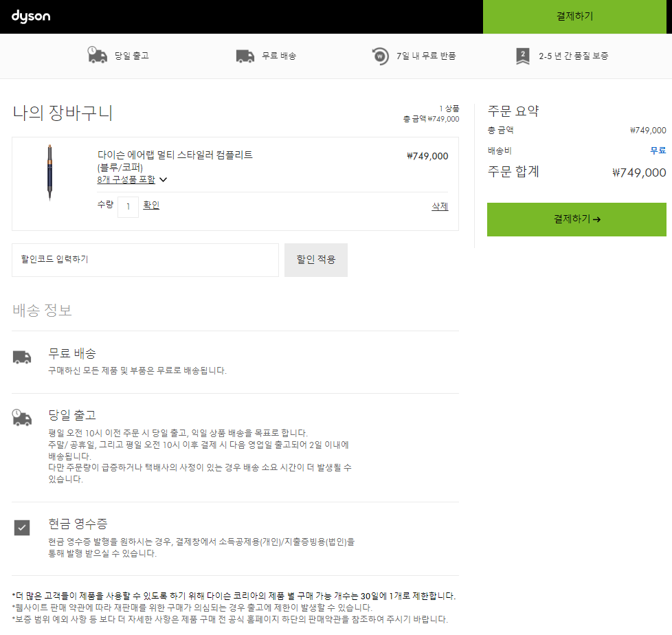Click the product price ₩749,000 in cart row
Image resolution: width=672 pixels, height=635 pixels.
click(427, 156)
